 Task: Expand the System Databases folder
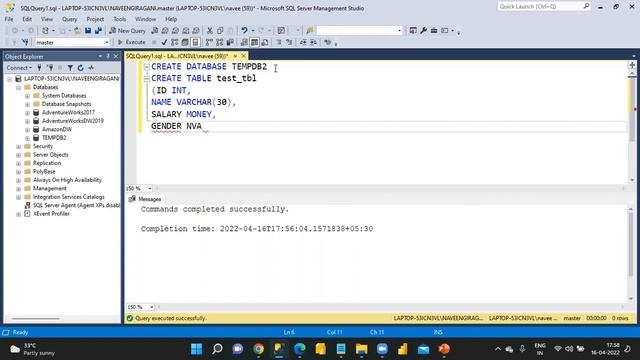pyautogui.click(x=27, y=96)
